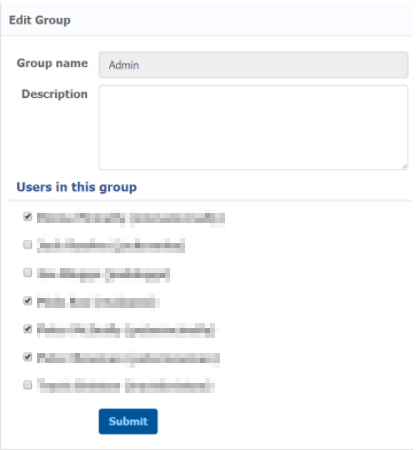This screenshot has height=450, width=417.
Task: Click the Description label
Action: (55, 94)
